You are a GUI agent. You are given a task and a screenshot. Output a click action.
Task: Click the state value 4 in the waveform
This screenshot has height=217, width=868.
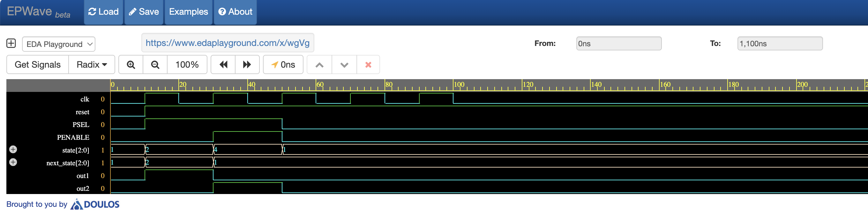216,150
